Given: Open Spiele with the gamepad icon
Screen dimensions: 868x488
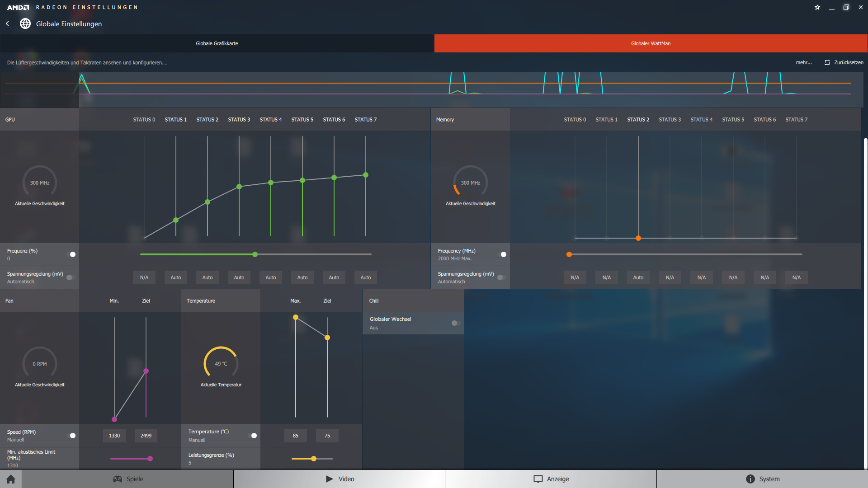Looking at the screenshot, I should tap(128, 479).
